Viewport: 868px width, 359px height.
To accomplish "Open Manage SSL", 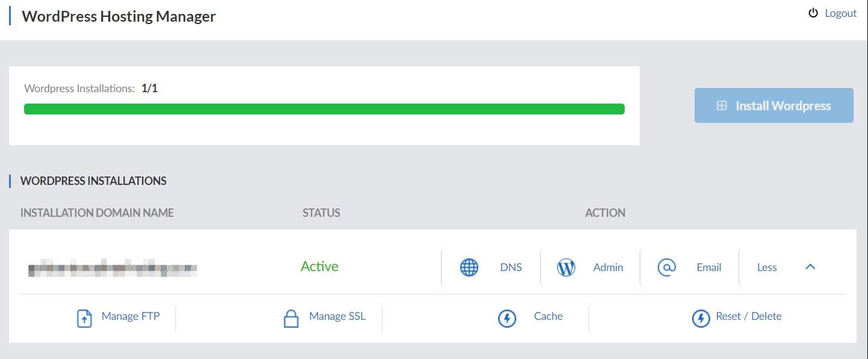I will [x=337, y=316].
